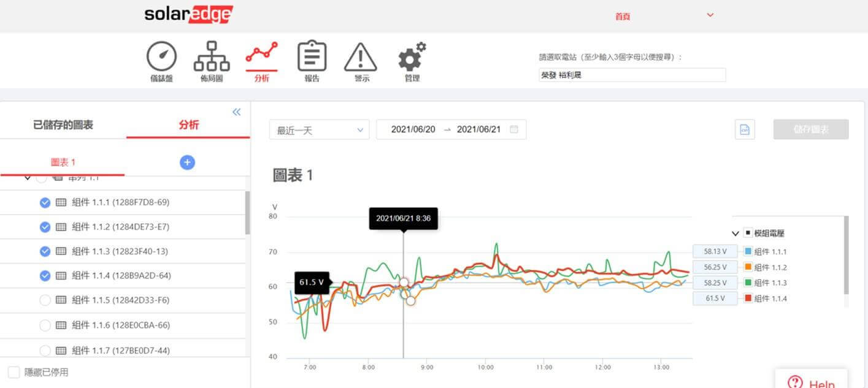Open the Reports clipboard icon

click(x=312, y=57)
